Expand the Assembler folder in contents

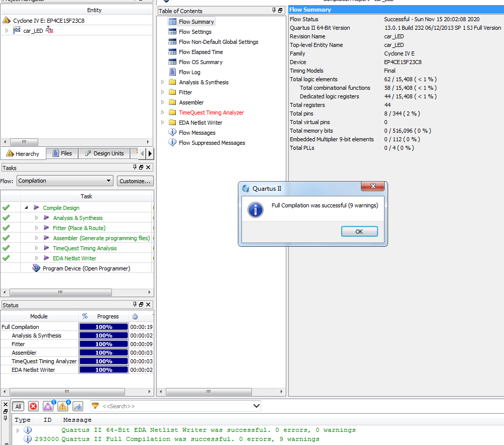pyautogui.click(x=163, y=102)
